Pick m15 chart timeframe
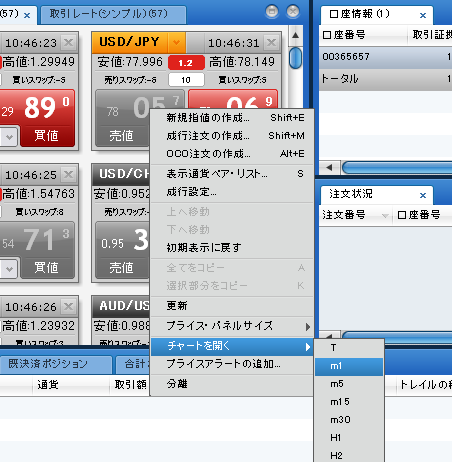 349,402
